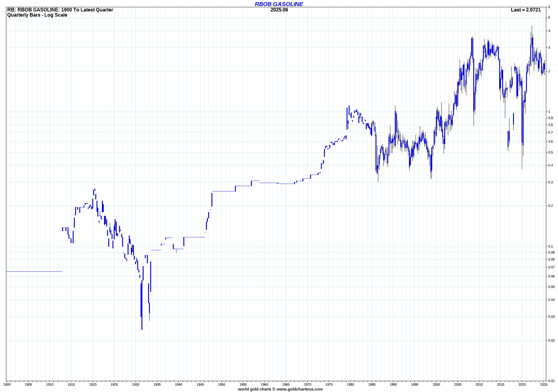Click the 1920 x-axis label
558x392 pixels.
pos(93,384)
